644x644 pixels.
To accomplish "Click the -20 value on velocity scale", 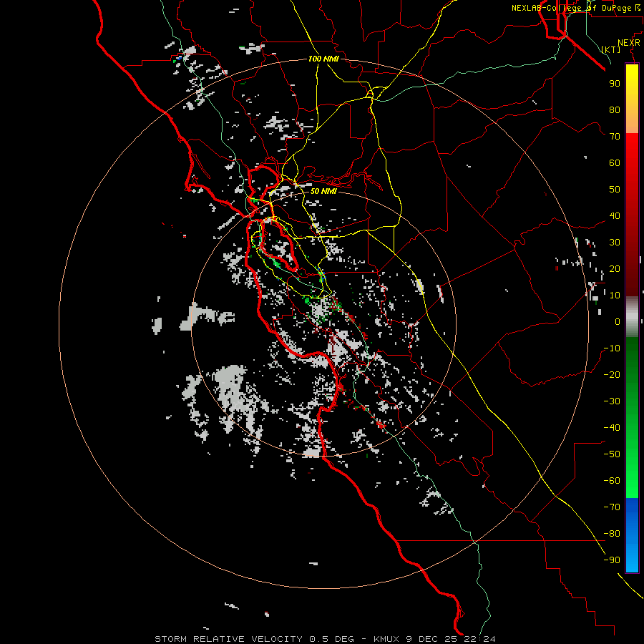I will point(612,375).
